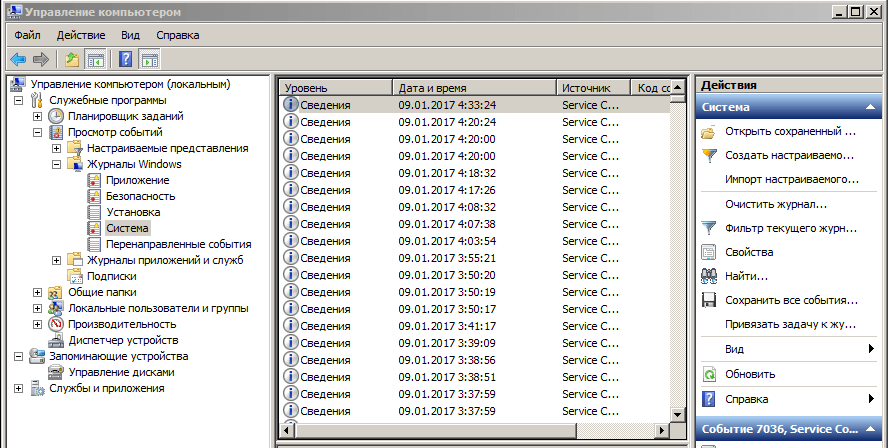The height and width of the screenshot is (448, 888).
Task: Select the Система log tree item
Action: 127,228
